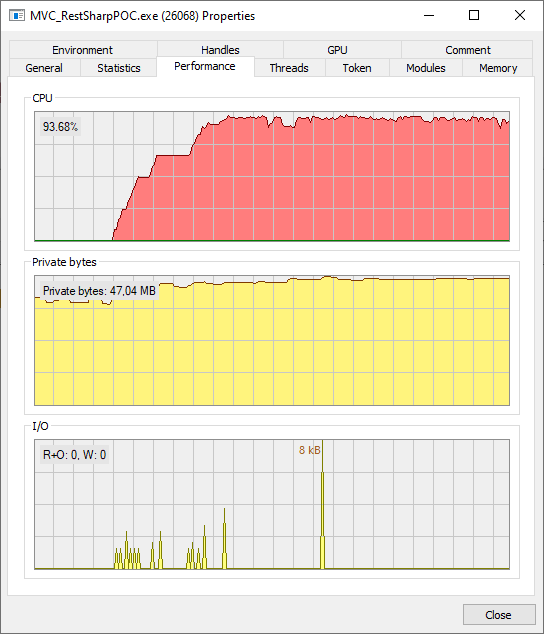Click the Private bytes group heading
Screen dimensions: 544x634
(x=64, y=262)
